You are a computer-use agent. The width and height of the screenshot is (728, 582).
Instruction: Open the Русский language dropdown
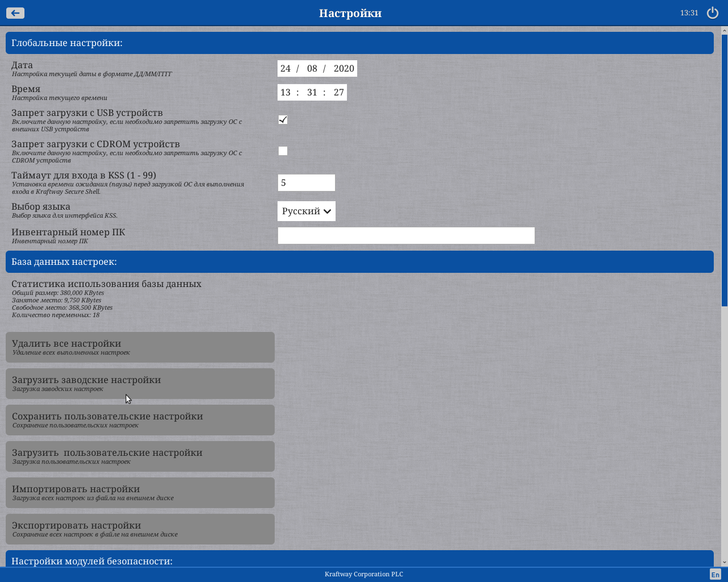(x=307, y=211)
